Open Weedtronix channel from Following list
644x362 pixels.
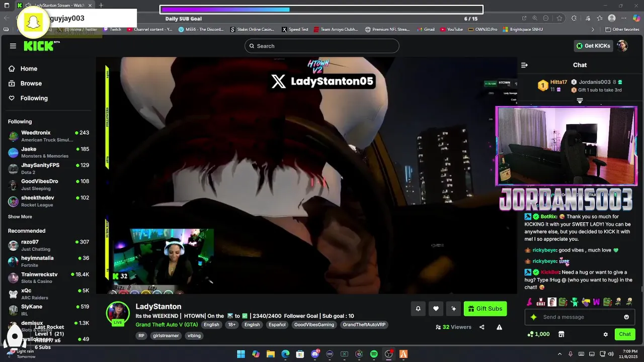(x=49, y=136)
